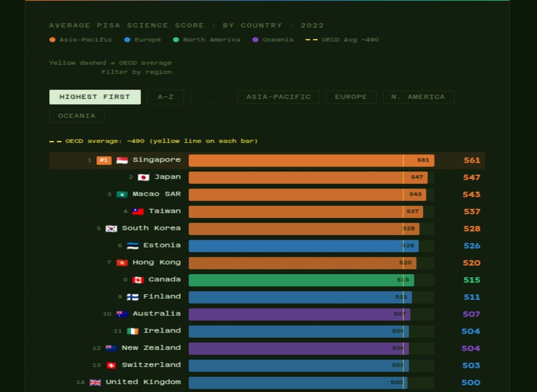The width and height of the screenshot is (537, 392).
Task: Toggle the Asia-Pacific legend dot
Action: (x=52, y=39)
